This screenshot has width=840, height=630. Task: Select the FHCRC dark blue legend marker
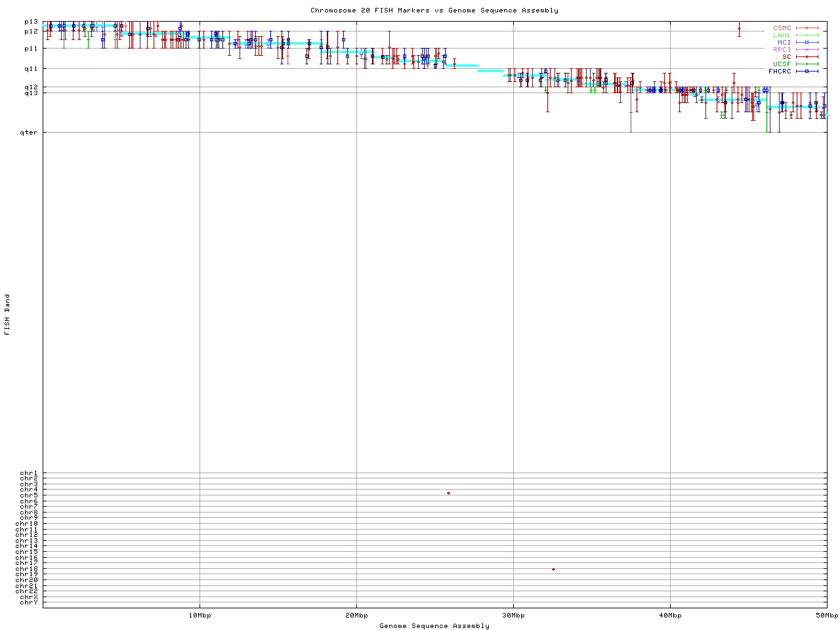807,71
